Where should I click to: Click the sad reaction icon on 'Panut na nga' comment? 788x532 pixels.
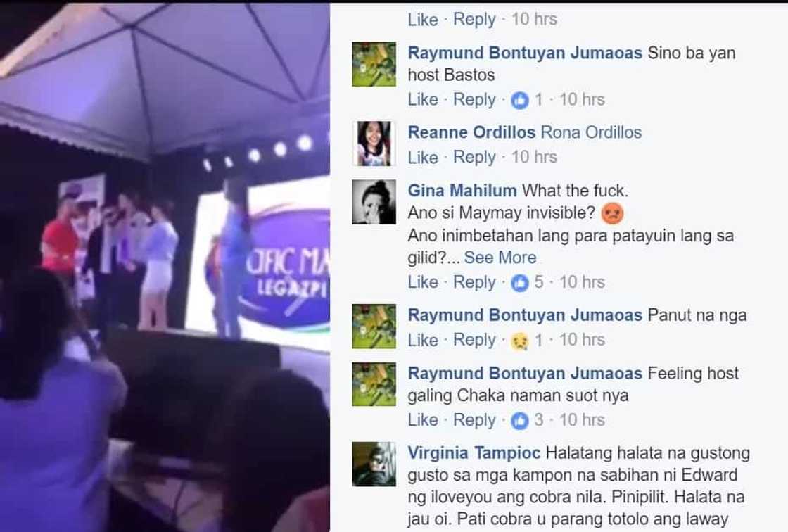520,341
